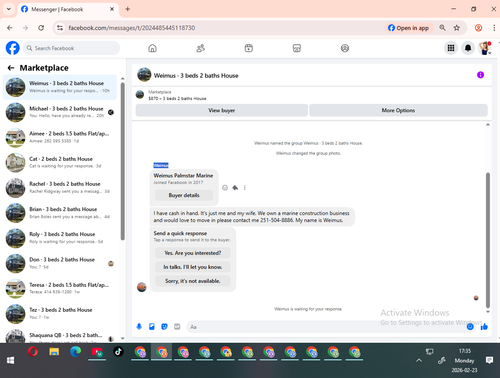Click the chat header listing thumbnail
Image resolution: width=500 pixels, height=378 pixels.
[x=144, y=75]
